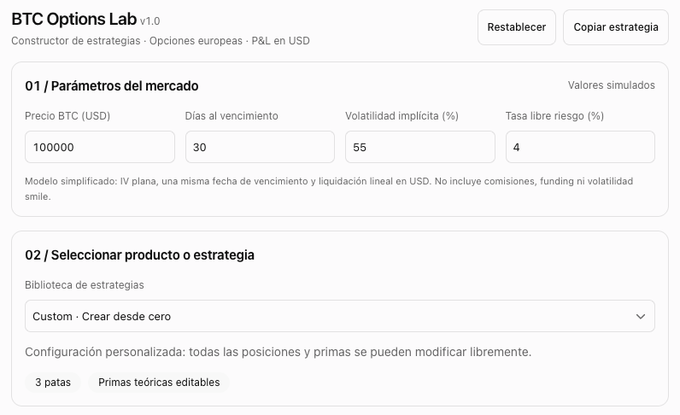The width and height of the screenshot is (680, 415).
Task: Select the Precio BTC (USD) input field
Action: (100, 147)
